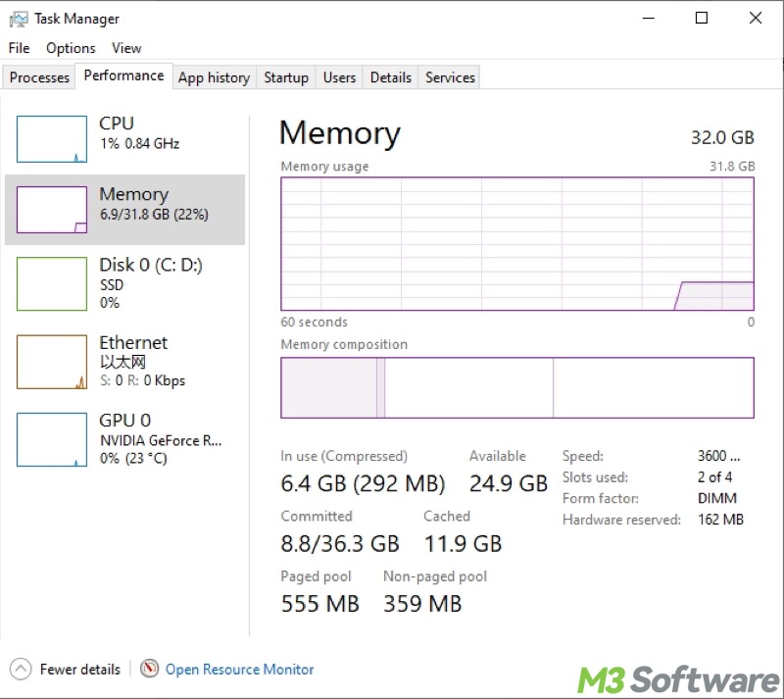
Task: Open the Options menu
Action: [70, 47]
